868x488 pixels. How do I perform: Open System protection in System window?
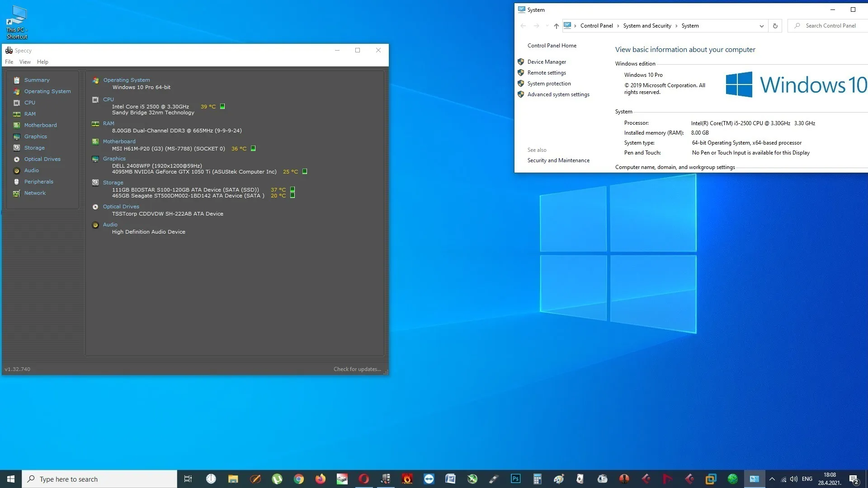(549, 84)
